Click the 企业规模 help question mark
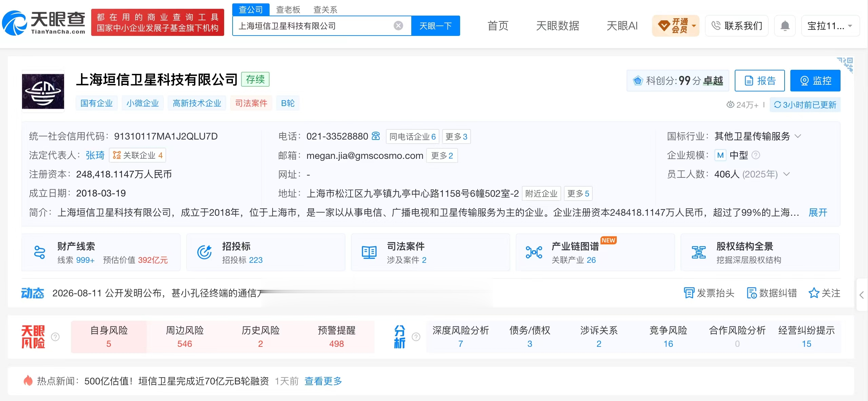The height and width of the screenshot is (401, 868). [x=756, y=155]
